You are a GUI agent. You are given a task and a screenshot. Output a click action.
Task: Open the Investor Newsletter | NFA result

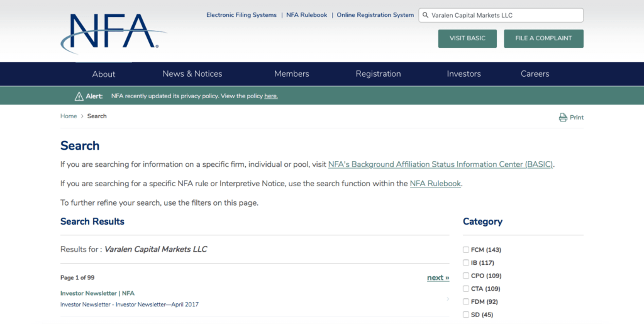[x=97, y=293]
